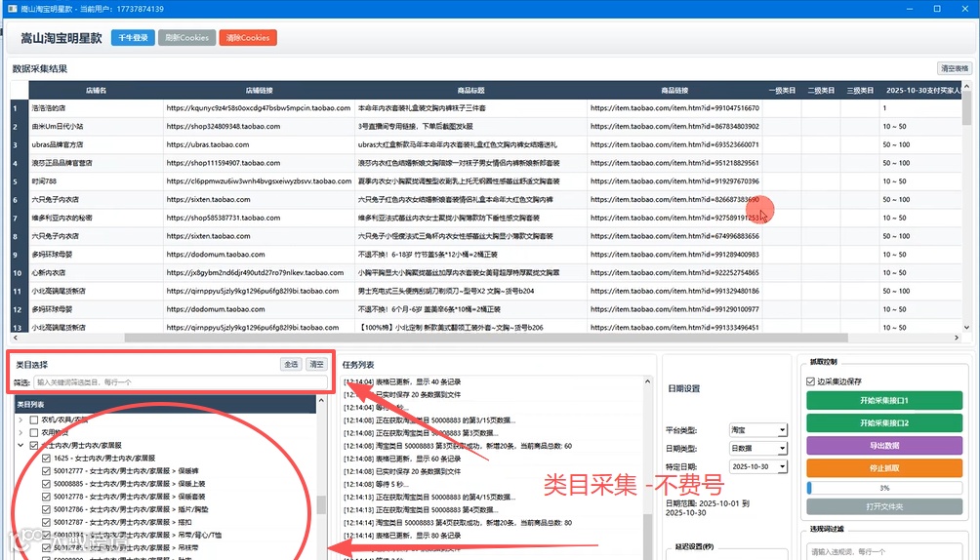
Task: Select row 6 shop 六只兔子内衣店
Action: (x=97, y=199)
